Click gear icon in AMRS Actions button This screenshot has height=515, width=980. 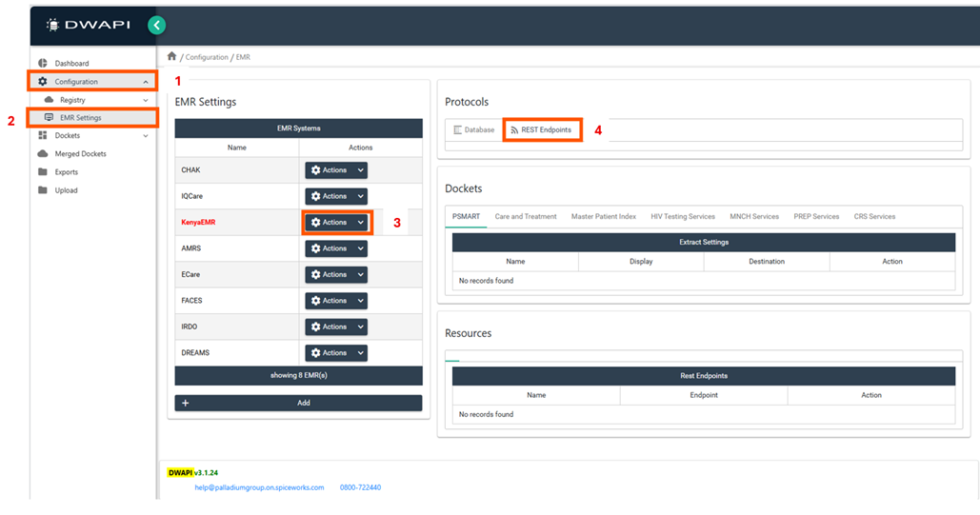click(315, 248)
